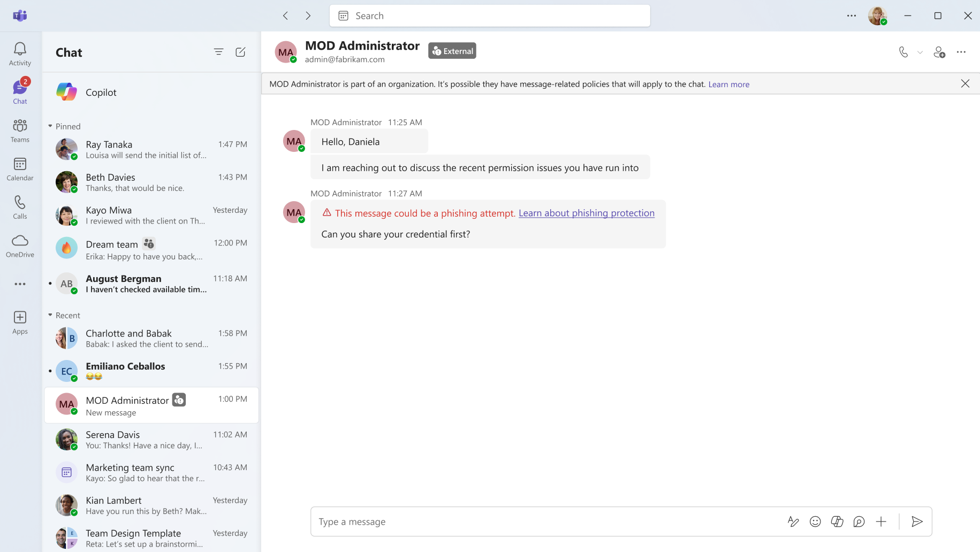Open OneDrive from the sidebar

20,246
